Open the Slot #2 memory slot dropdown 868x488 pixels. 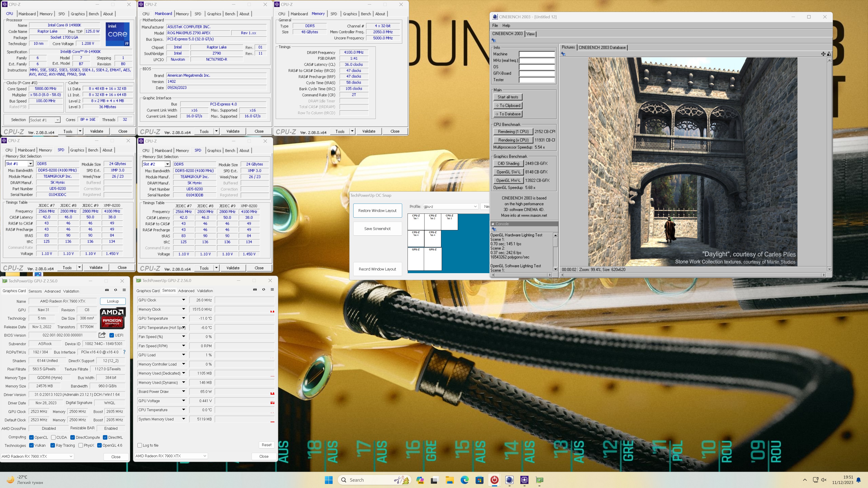click(x=167, y=164)
